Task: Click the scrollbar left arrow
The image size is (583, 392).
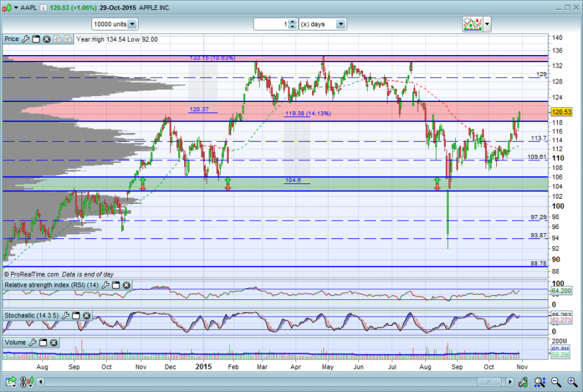Action: 40,382
